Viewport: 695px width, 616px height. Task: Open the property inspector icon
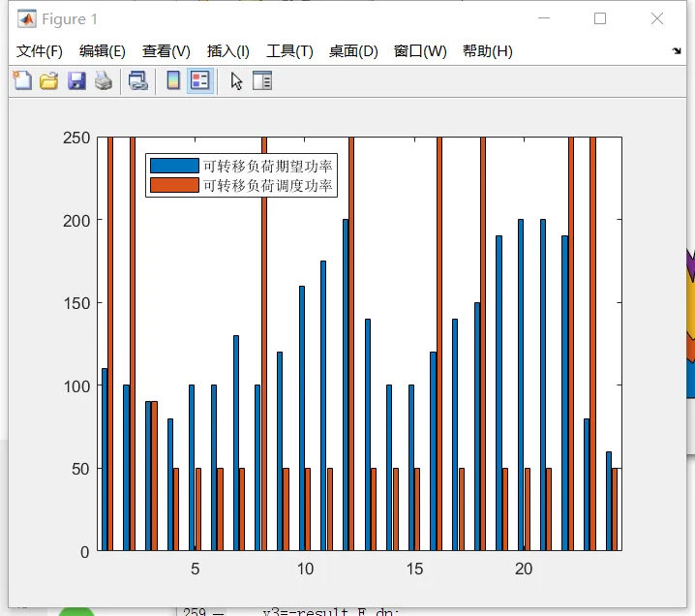[x=262, y=81]
